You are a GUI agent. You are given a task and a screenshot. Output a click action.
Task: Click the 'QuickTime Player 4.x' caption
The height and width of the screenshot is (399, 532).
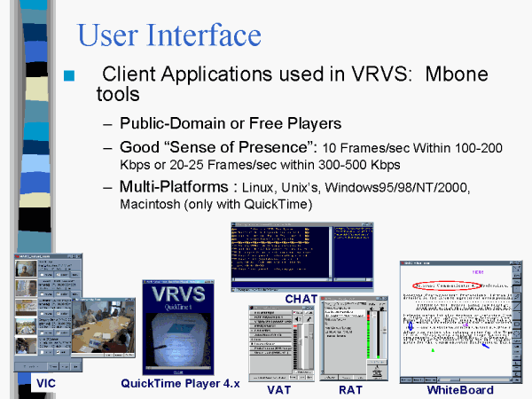pyautogui.click(x=180, y=383)
